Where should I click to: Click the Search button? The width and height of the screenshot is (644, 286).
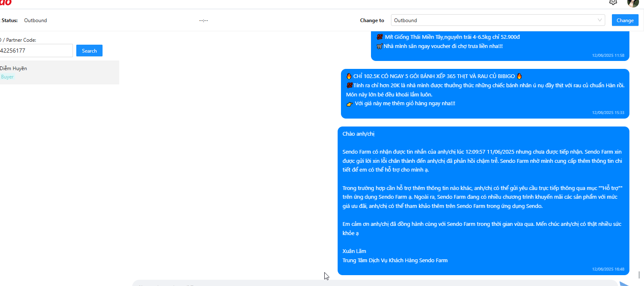point(89,51)
